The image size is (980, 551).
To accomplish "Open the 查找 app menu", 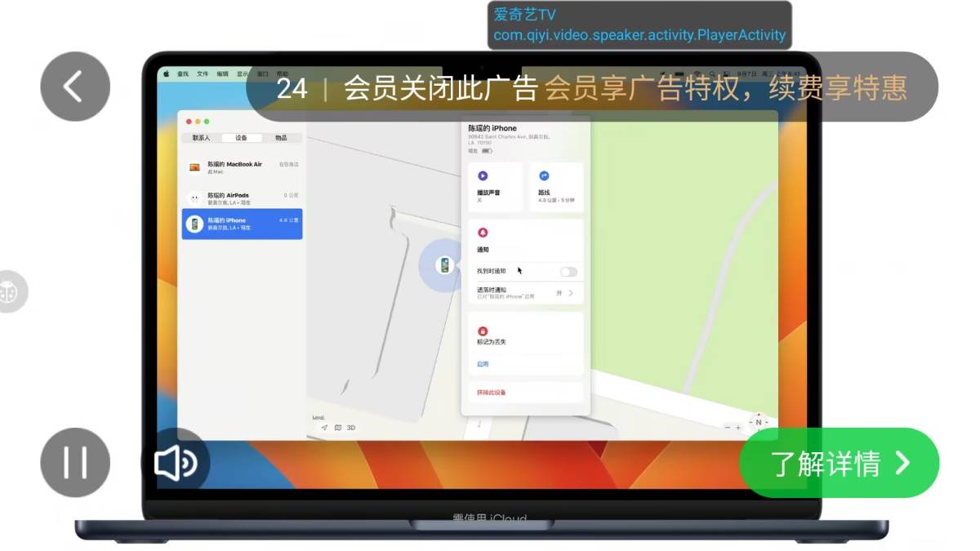I will click(183, 73).
